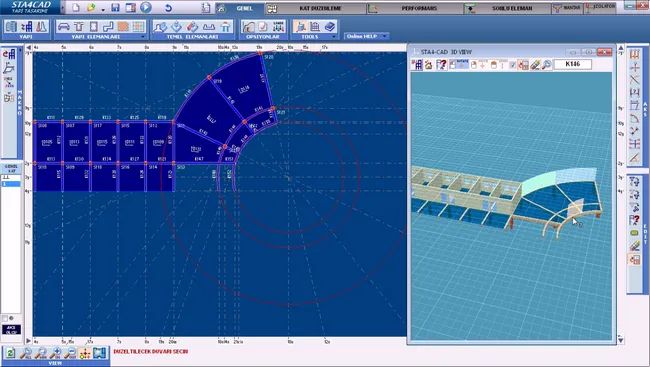The width and height of the screenshot is (650, 367).
Task: Click the zoom window icon in VIEW toolbar
Action: point(41,353)
